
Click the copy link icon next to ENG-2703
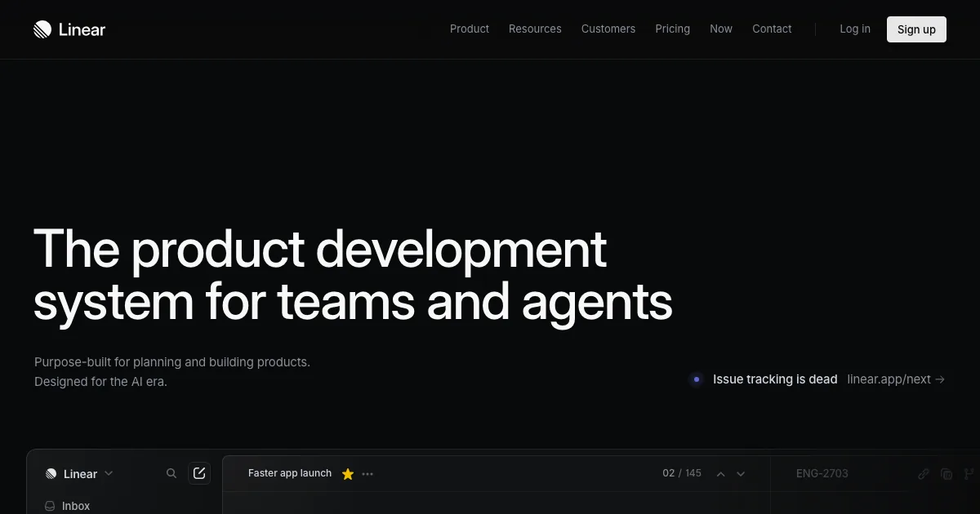(924, 474)
